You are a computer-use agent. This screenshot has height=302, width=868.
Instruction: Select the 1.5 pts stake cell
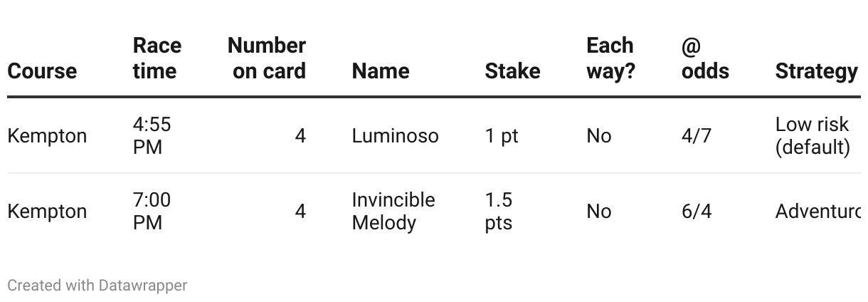click(499, 212)
